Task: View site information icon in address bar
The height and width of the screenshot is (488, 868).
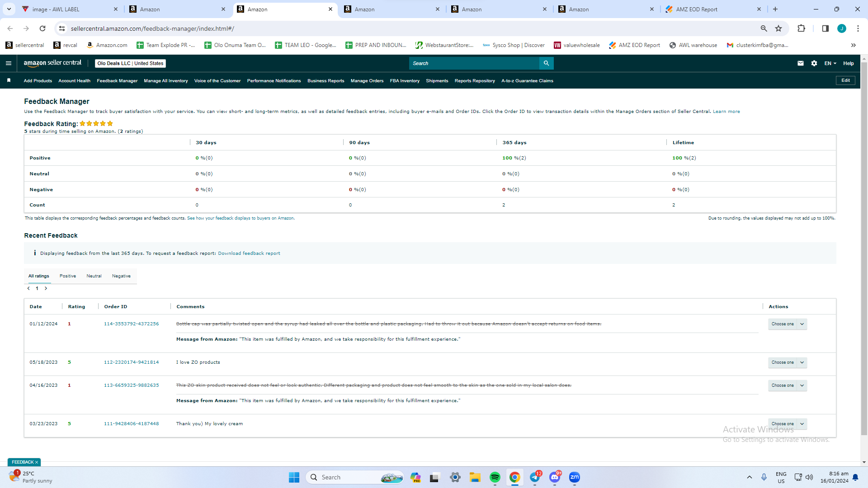Action: point(62,28)
